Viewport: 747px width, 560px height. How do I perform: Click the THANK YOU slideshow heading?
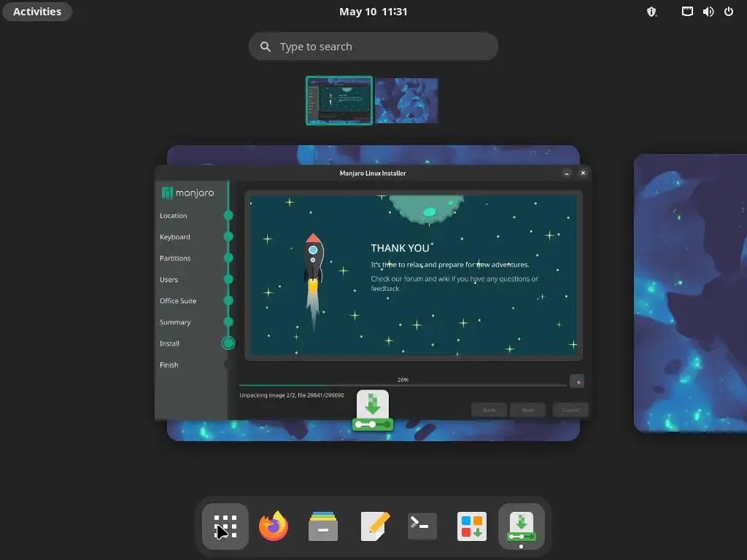(x=400, y=248)
